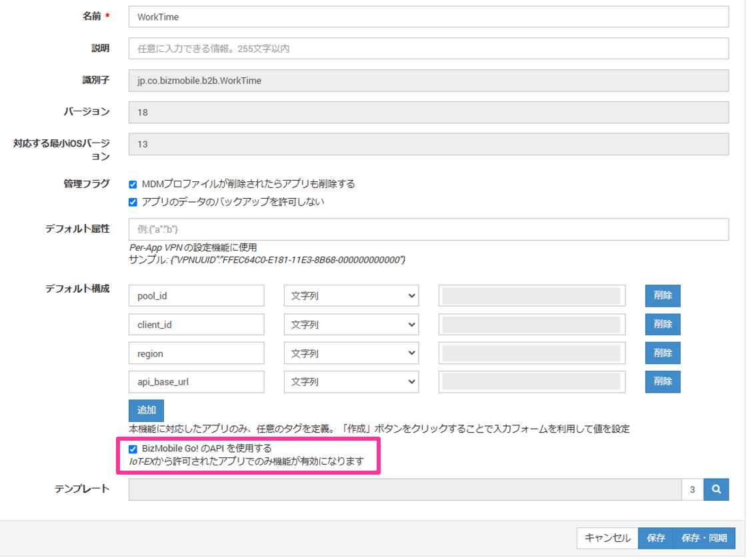The width and height of the screenshot is (750, 560).
Task: Open the type dropdown for region
Action: pos(351,353)
